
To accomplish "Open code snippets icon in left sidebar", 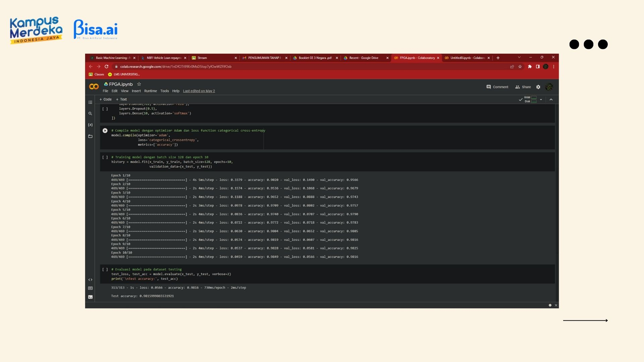I will (90, 280).
